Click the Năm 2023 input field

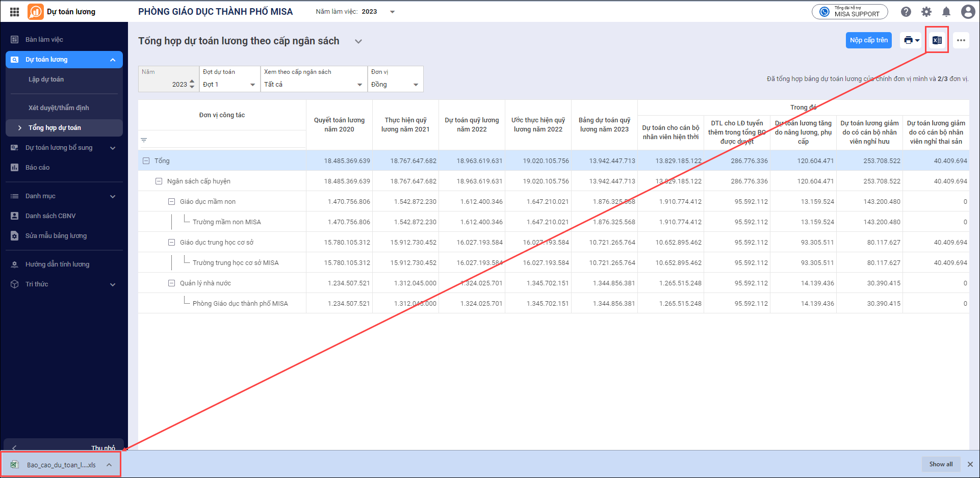(169, 79)
